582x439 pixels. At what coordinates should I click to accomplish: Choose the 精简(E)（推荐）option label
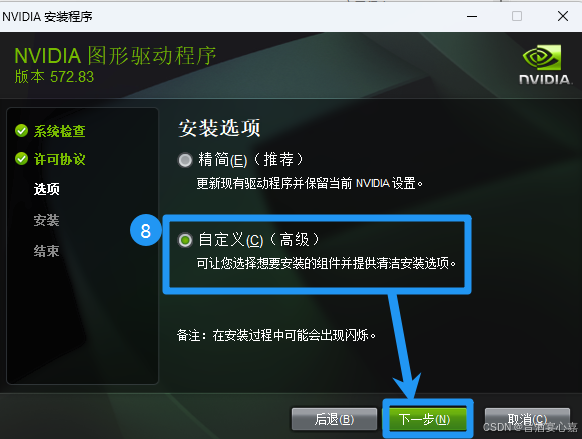251,160
